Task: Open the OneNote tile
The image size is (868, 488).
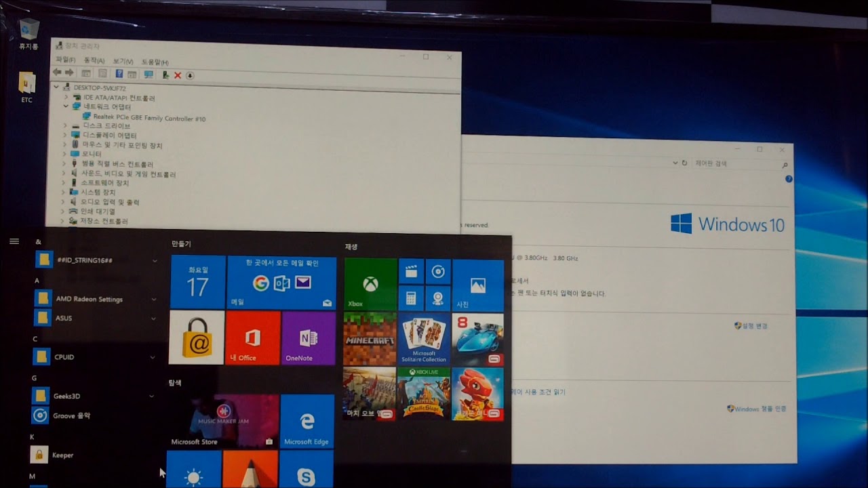Action: (309, 338)
